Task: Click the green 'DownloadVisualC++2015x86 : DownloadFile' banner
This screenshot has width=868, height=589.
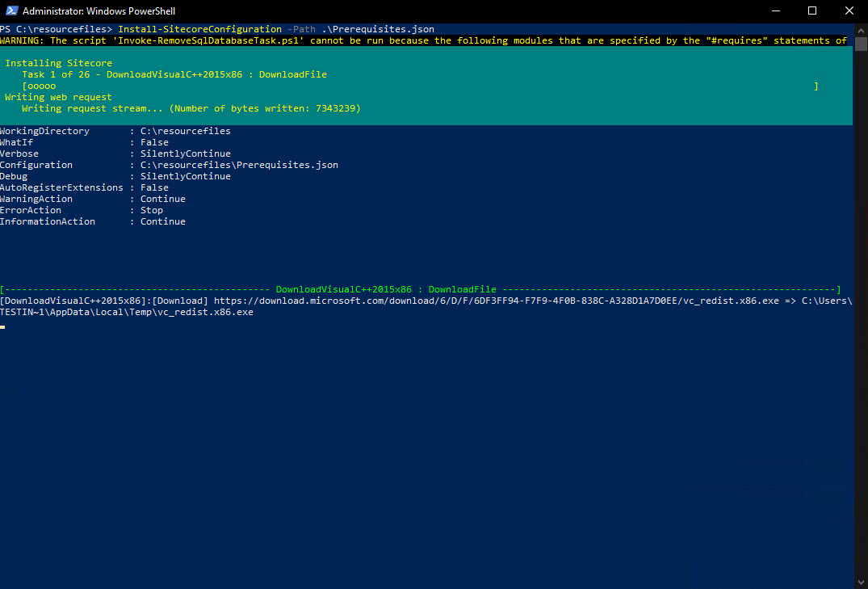Action: [420, 289]
